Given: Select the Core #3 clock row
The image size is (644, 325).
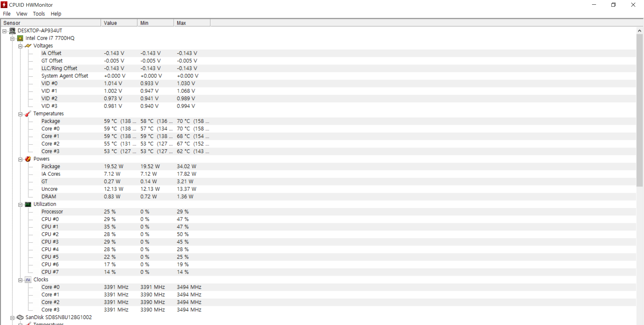Looking at the screenshot, I should click(338, 310).
